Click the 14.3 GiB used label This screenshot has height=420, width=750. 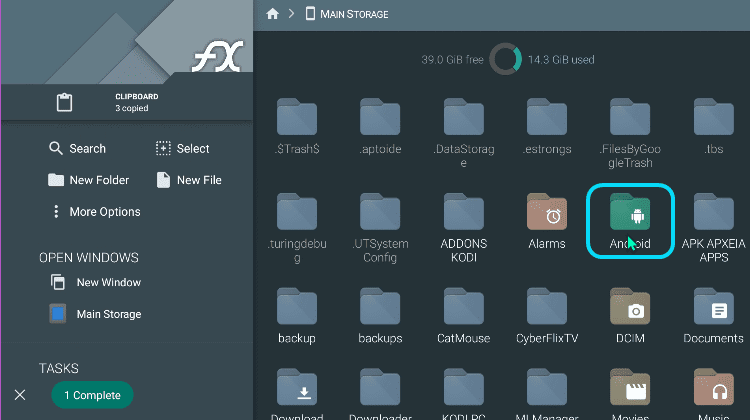point(561,60)
